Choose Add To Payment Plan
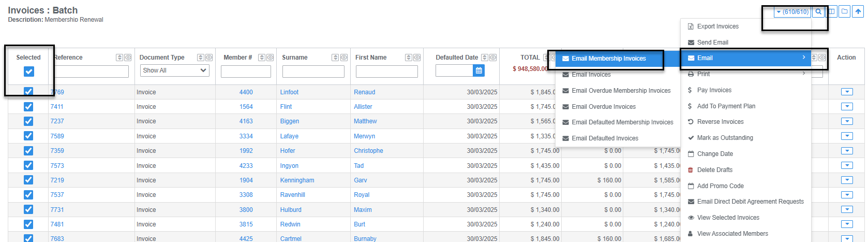 click(746, 106)
